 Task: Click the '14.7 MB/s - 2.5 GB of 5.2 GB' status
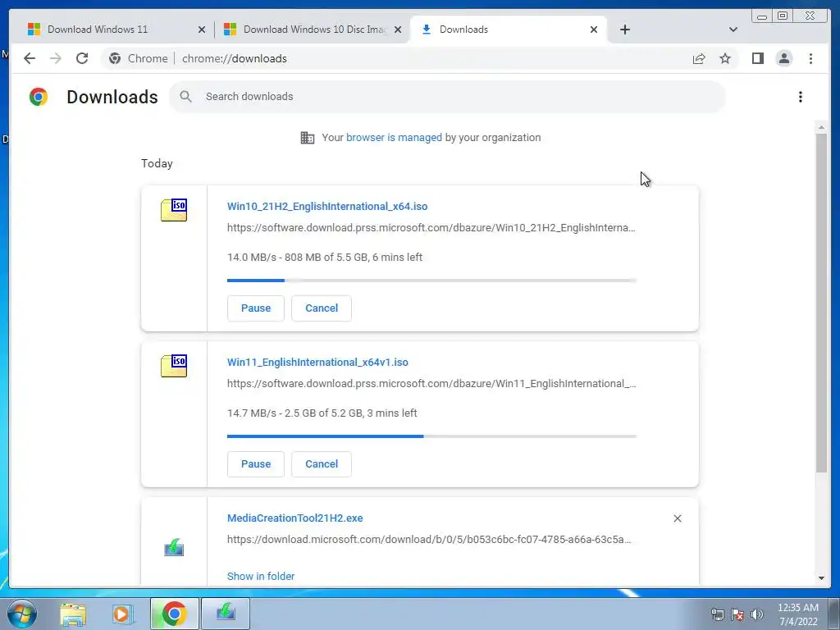pos(322,413)
